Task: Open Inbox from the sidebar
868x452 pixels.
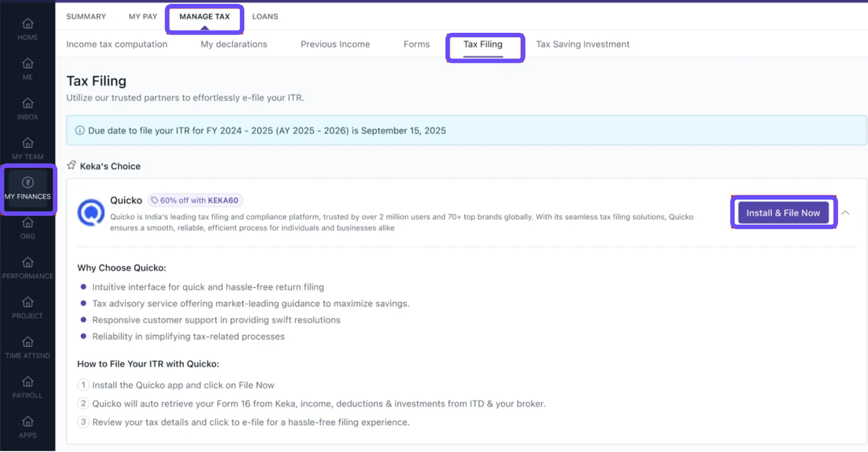Action: [27, 104]
